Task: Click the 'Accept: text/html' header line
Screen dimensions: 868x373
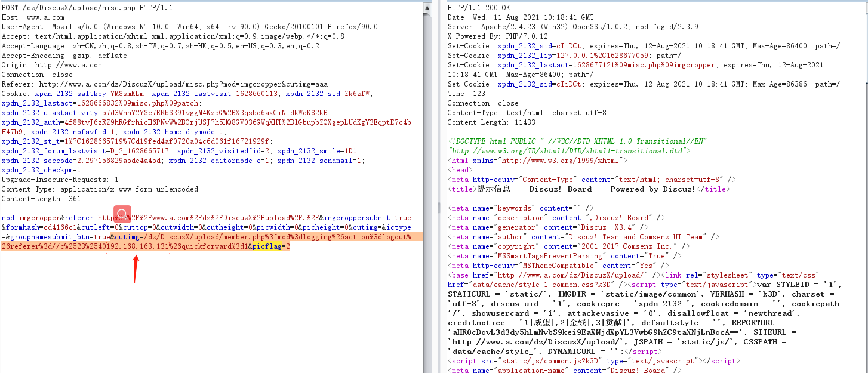Action: point(173,36)
